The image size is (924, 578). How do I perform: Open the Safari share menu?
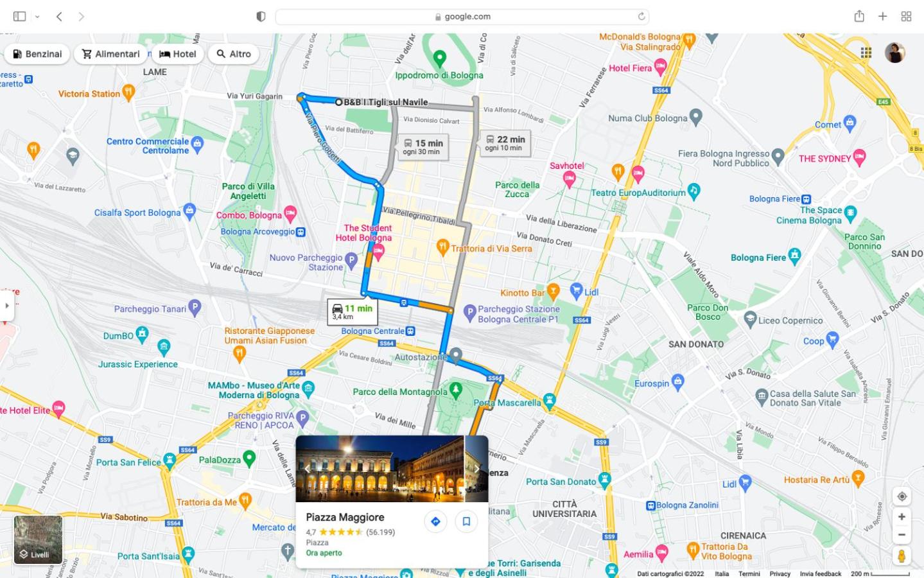click(x=859, y=17)
